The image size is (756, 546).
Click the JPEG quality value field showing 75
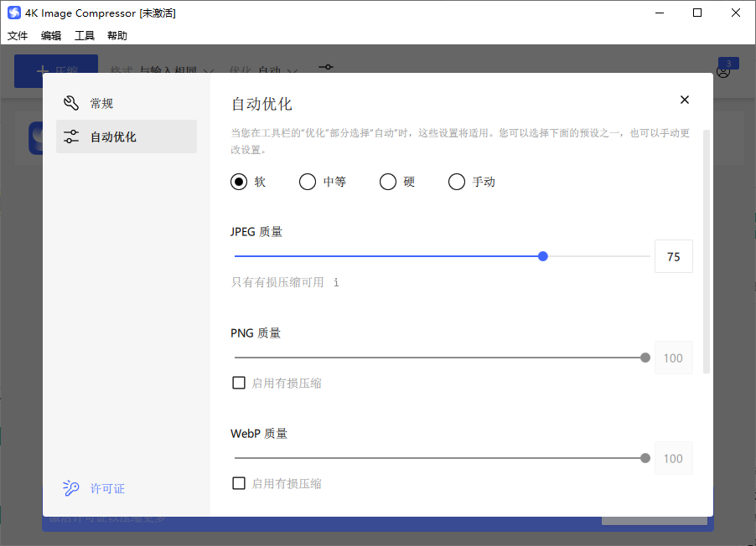[674, 256]
